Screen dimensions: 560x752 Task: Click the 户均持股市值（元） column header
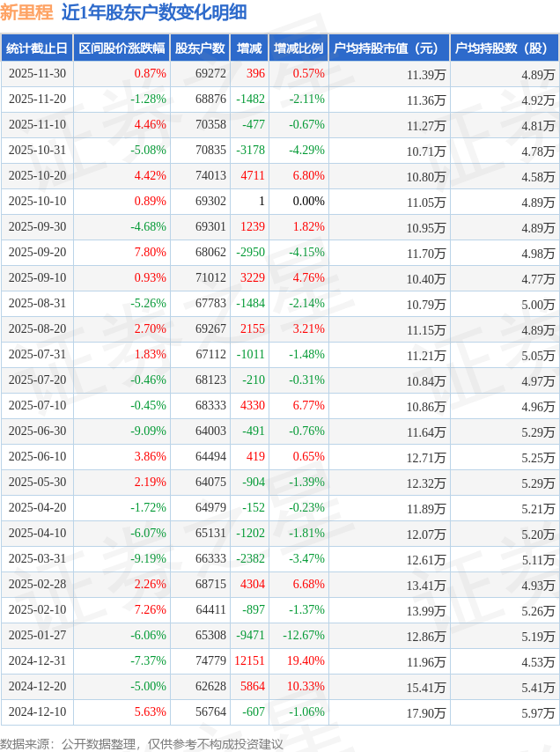pyautogui.click(x=388, y=48)
